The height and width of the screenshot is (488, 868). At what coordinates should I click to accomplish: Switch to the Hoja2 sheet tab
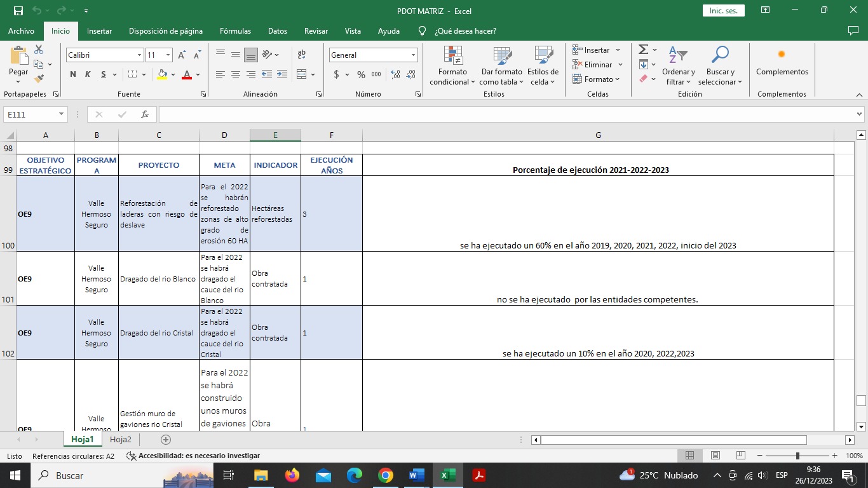(x=121, y=440)
